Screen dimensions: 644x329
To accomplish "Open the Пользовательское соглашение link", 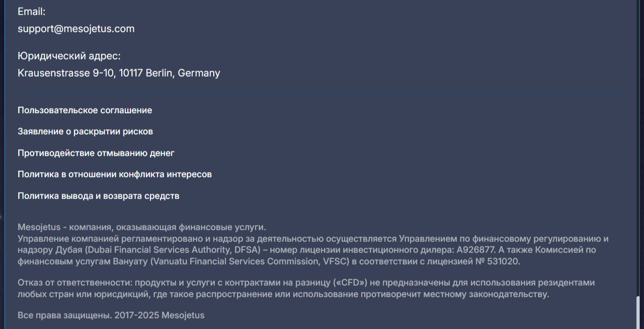I will pos(85,110).
